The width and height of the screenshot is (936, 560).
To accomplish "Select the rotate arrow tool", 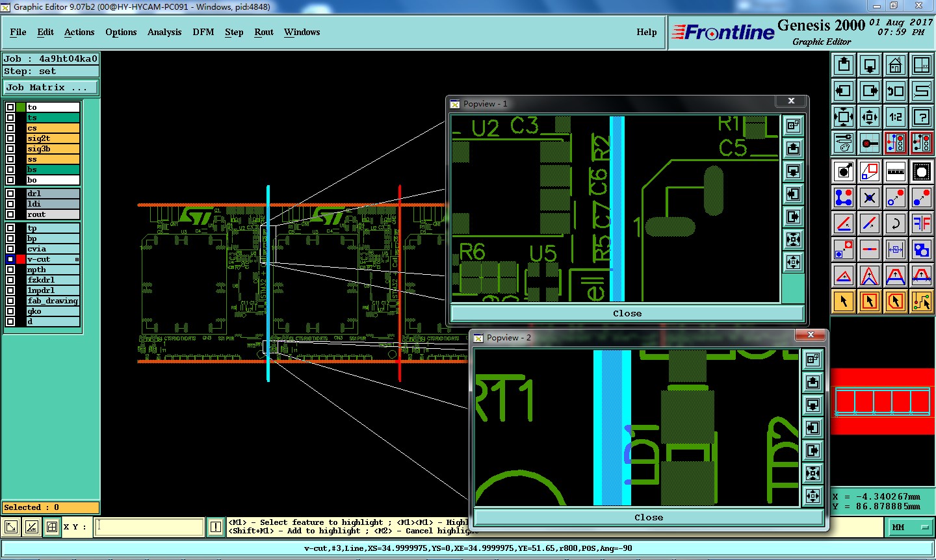I will pyautogui.click(x=896, y=223).
